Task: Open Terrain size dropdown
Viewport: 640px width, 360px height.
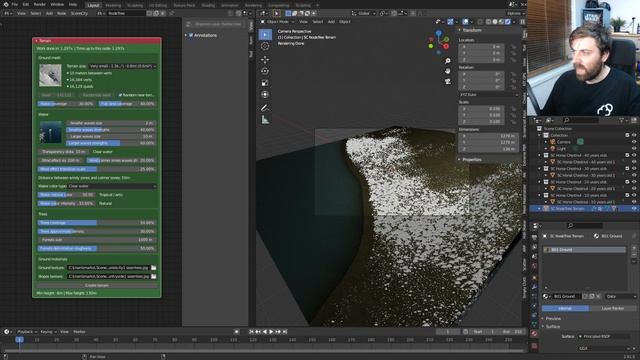Action: pyautogui.click(x=122, y=66)
